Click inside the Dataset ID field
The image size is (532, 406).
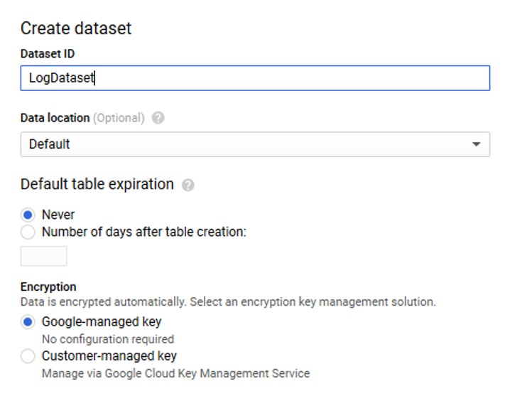coord(255,78)
